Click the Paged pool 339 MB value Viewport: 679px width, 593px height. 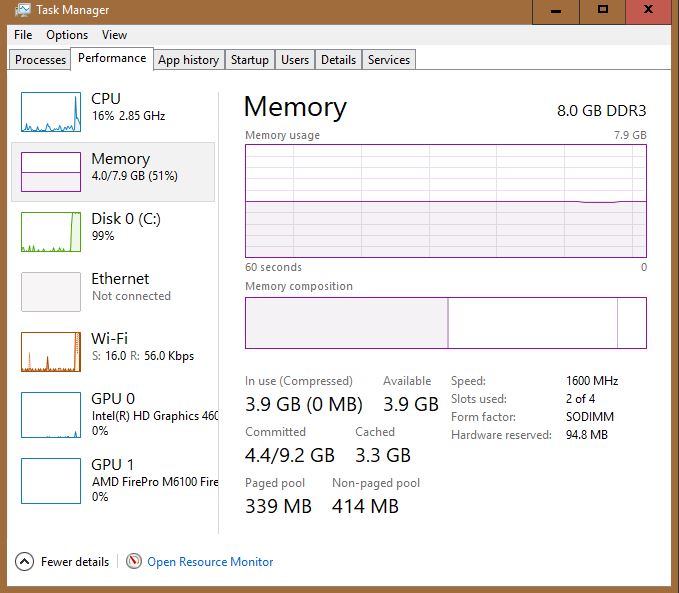[x=278, y=506]
